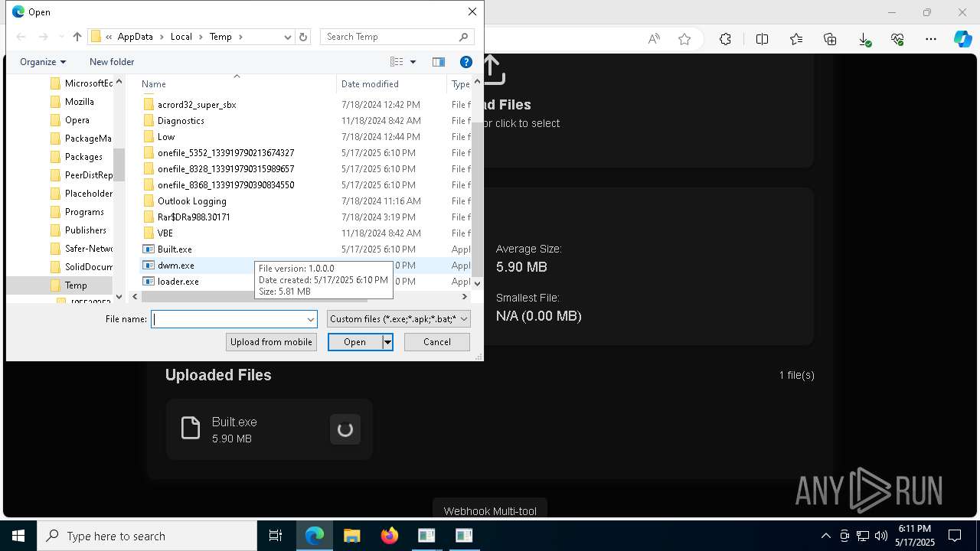Open Edge favorites list icon
The width and height of the screenshot is (980, 551).
tap(796, 39)
